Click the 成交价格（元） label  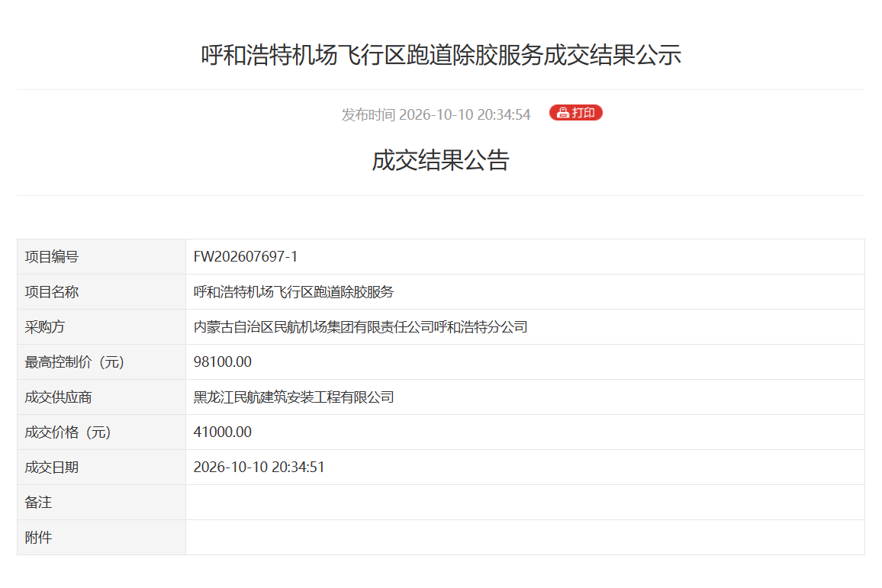(x=67, y=432)
